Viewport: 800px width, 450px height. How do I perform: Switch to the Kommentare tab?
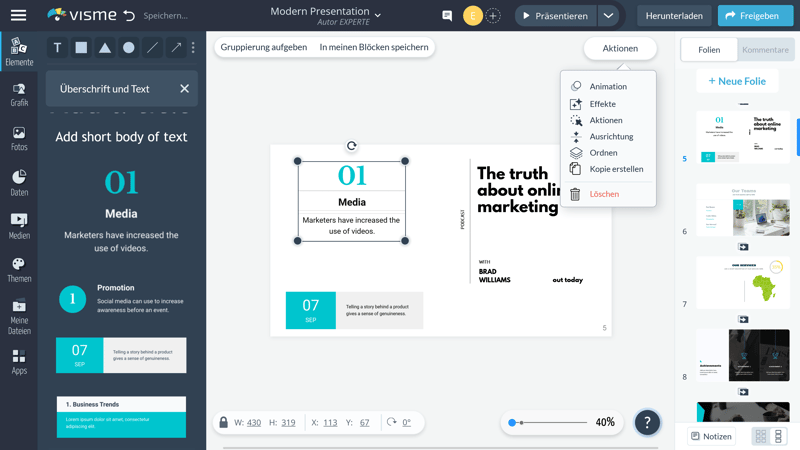[765, 49]
